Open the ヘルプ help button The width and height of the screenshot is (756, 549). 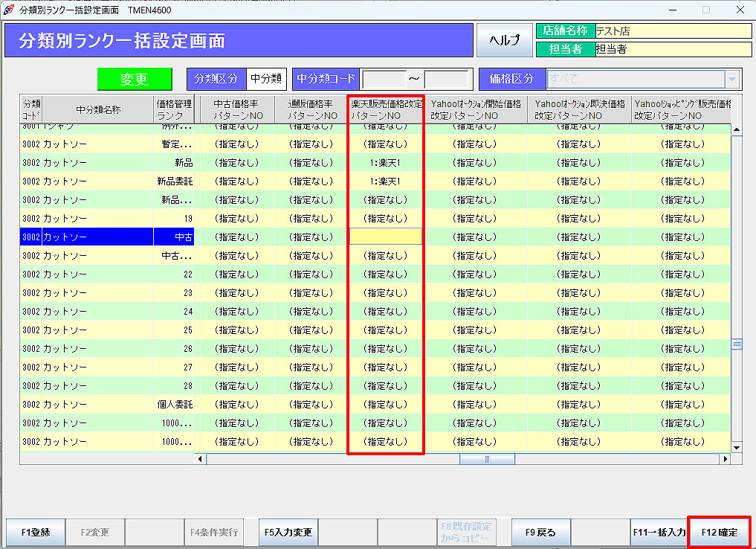(x=504, y=40)
